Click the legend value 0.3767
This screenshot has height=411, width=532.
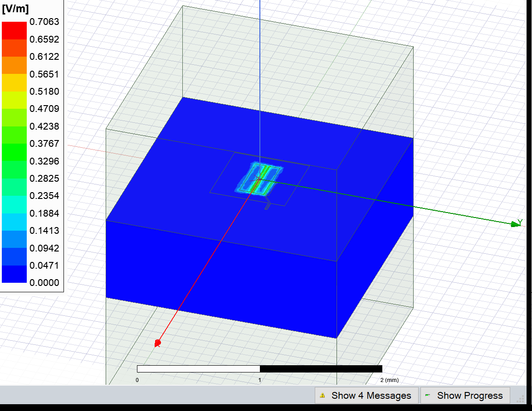click(44, 144)
